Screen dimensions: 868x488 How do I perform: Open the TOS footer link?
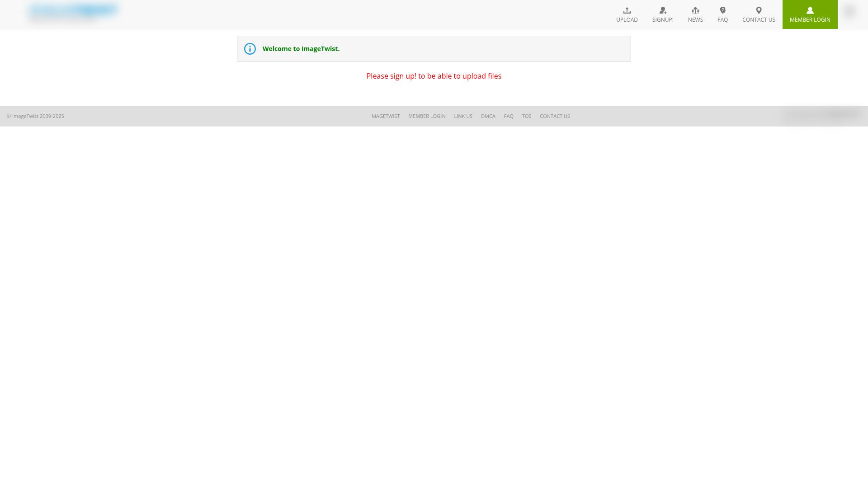527,116
